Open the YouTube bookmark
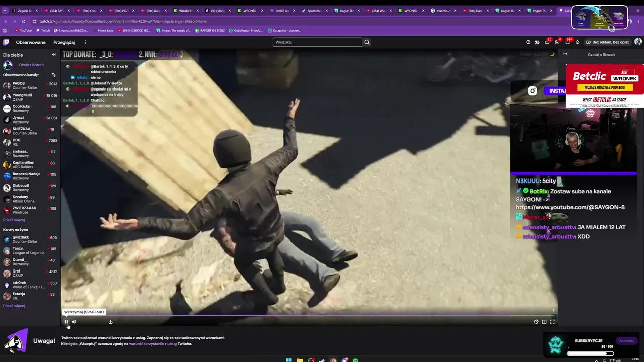The image size is (644, 362). 23,30
